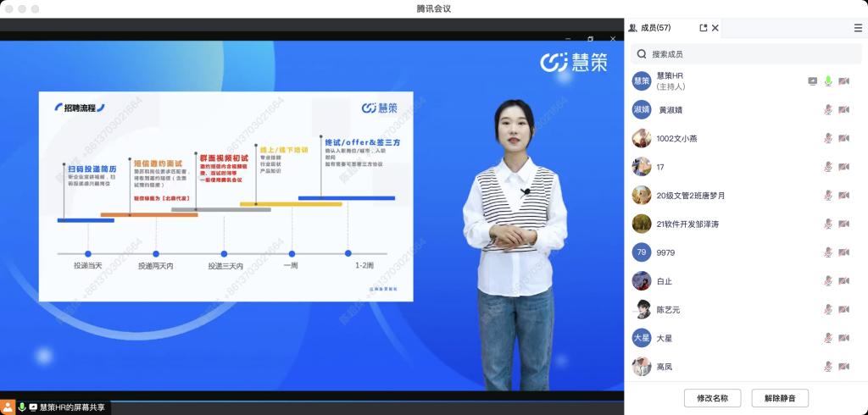Click the avatar of member 9979
Image resolution: width=868 pixels, height=415 pixels.
642,252
